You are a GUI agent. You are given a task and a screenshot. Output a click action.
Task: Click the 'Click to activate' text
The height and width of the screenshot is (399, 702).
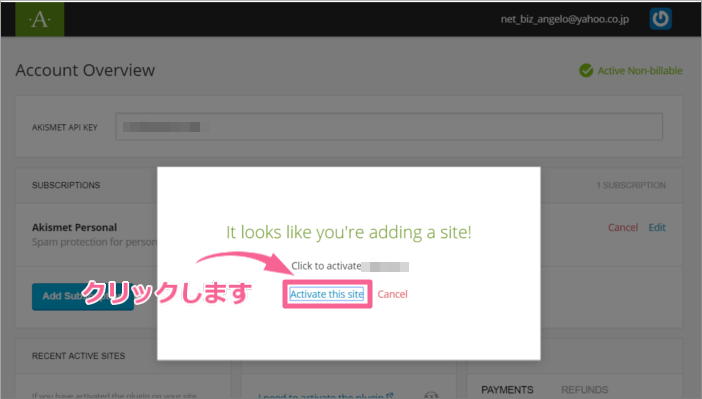pyautogui.click(x=326, y=266)
